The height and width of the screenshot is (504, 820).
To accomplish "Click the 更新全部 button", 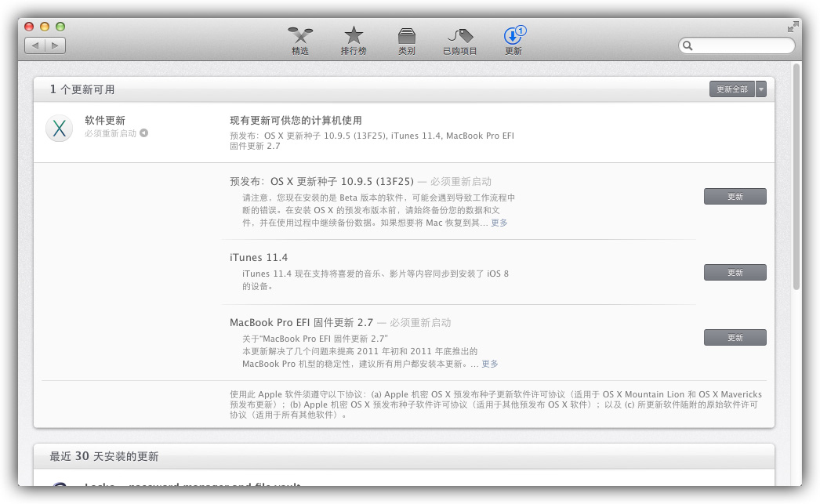I will (x=732, y=89).
